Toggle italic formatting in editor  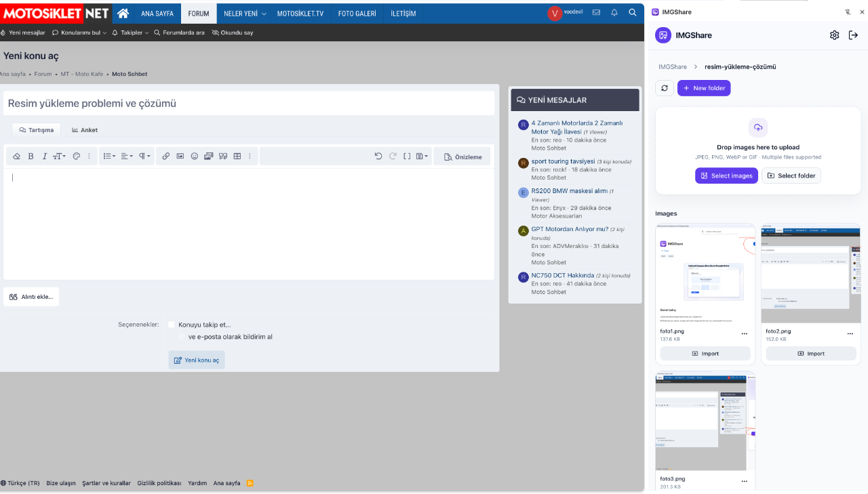(45, 157)
